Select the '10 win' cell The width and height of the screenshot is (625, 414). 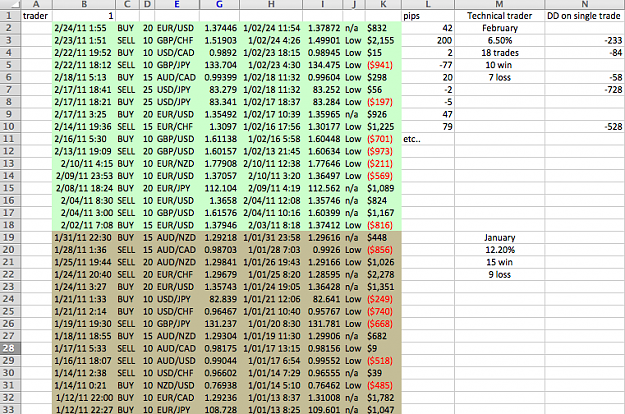tap(499, 65)
